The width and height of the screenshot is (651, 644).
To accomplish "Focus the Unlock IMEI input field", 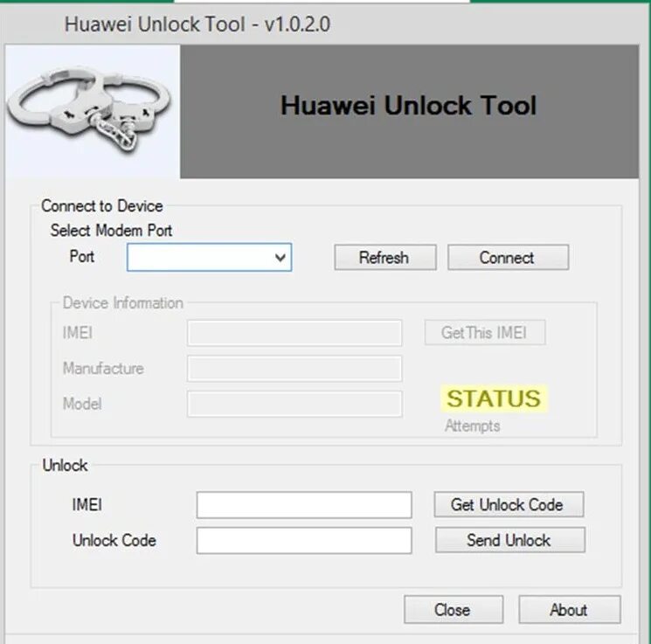I will (304, 505).
